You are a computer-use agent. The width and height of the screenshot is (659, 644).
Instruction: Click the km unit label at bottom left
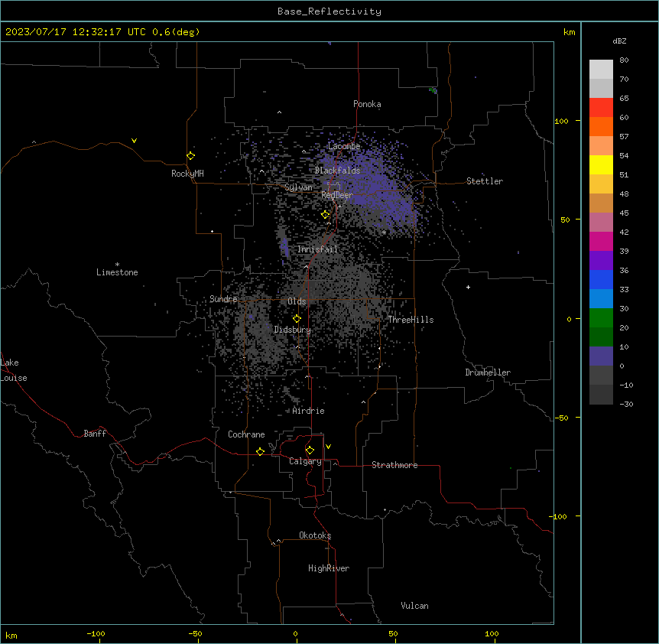(11, 635)
